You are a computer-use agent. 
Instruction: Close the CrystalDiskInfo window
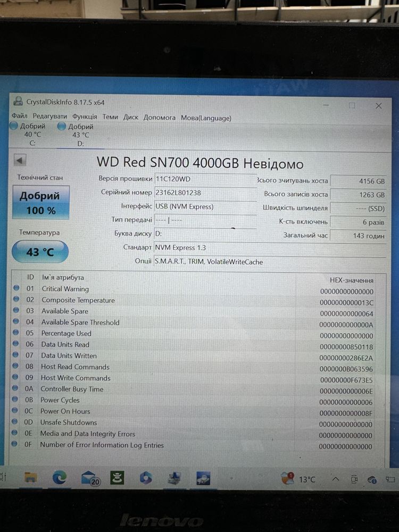[x=379, y=106]
